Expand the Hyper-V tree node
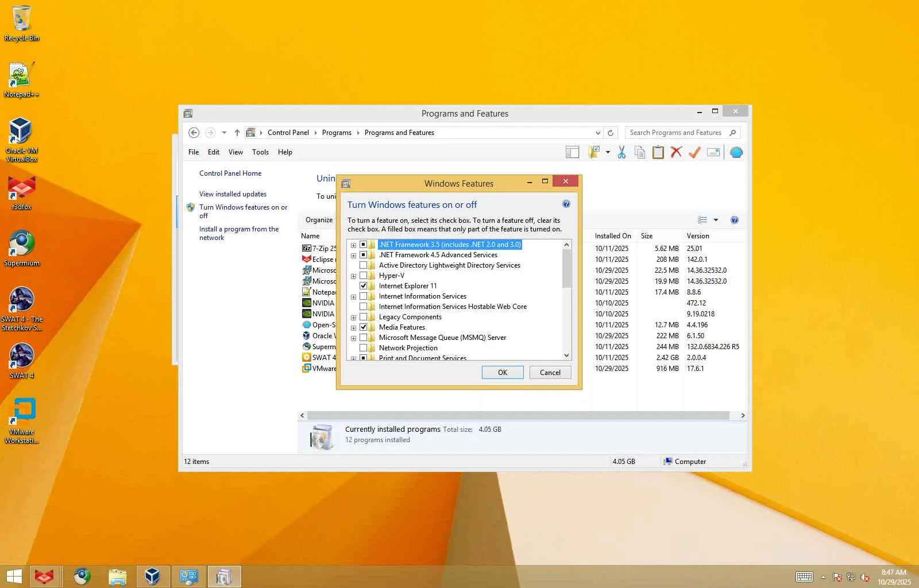 coord(353,276)
